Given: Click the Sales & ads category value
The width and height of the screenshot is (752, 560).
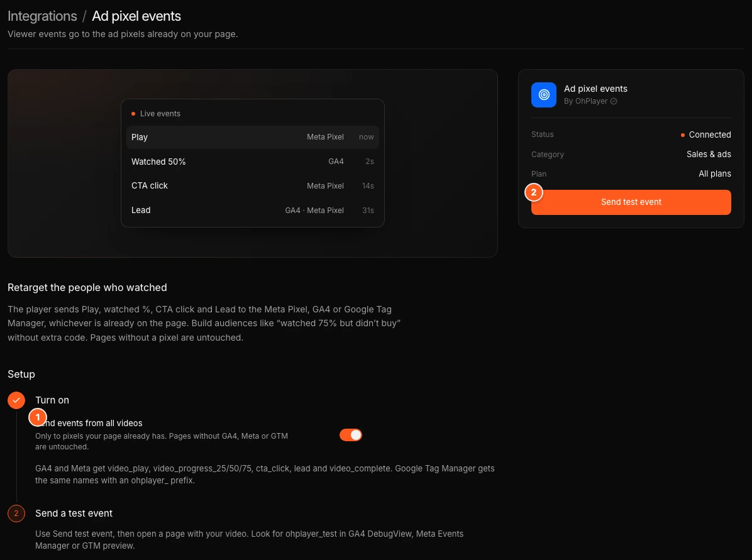Looking at the screenshot, I should [709, 154].
